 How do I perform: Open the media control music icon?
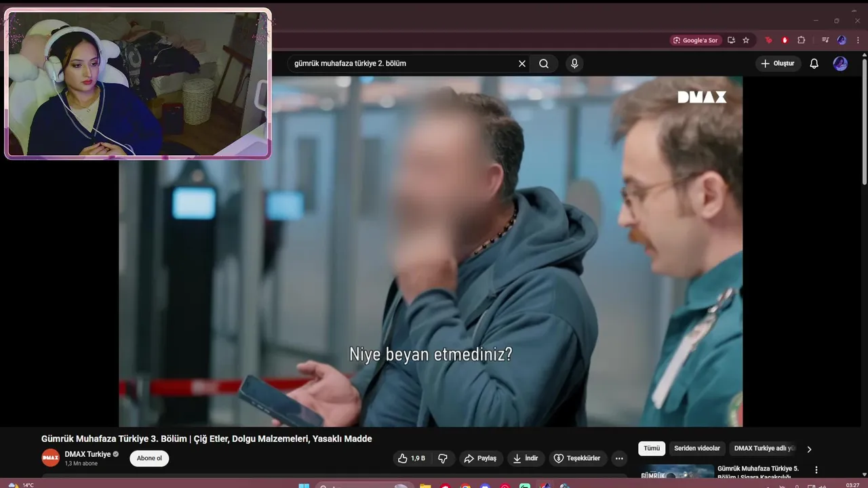coord(825,40)
